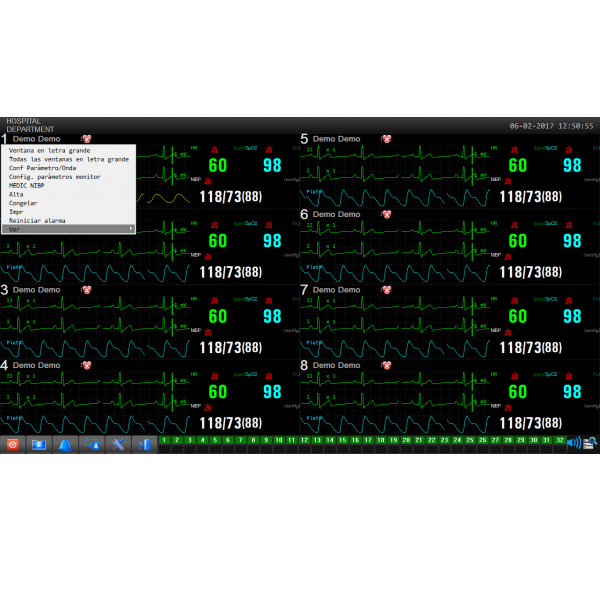Click 'Demo Demo' patient name of bed 5
The image size is (600, 600).
[x=336, y=139]
